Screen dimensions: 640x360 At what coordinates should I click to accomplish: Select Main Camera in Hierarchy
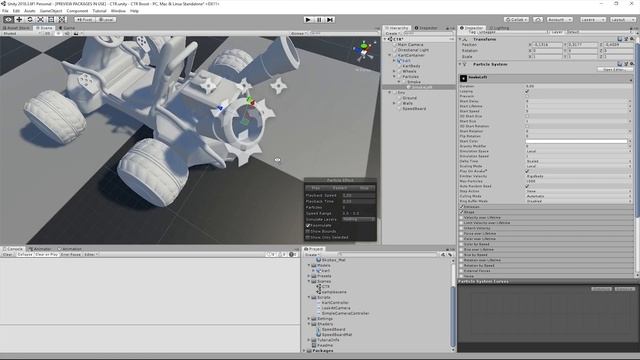tap(410, 44)
